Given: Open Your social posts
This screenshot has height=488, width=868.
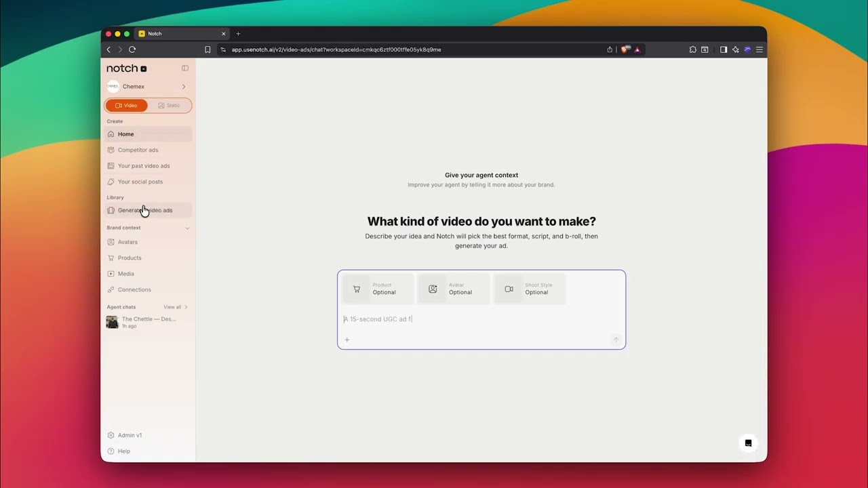Looking at the screenshot, I should [x=149, y=182].
